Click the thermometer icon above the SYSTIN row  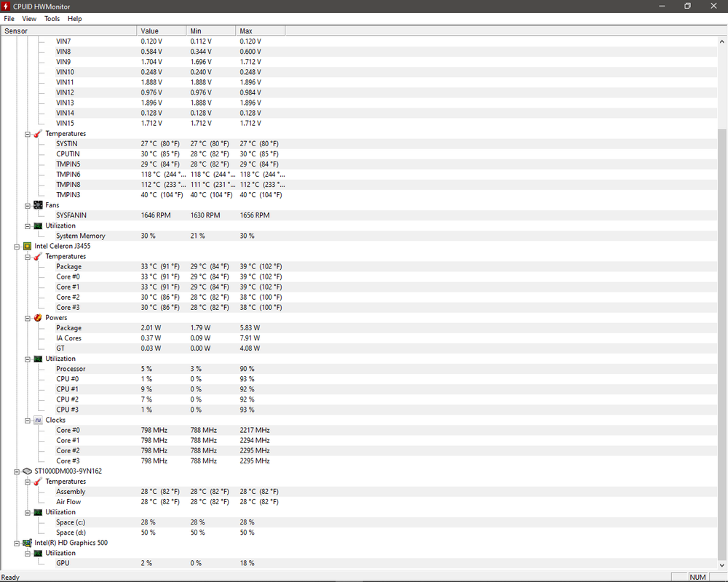point(38,134)
